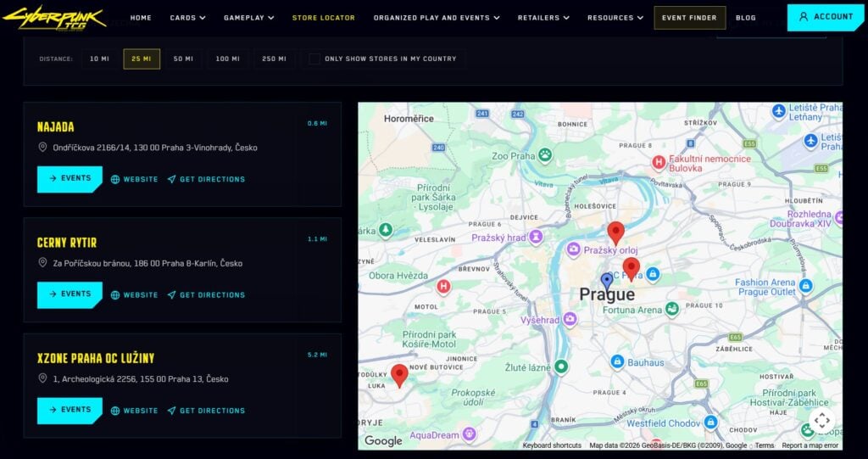
Task: Click the location pin icon beside Ondříčkova address
Action: coord(42,147)
